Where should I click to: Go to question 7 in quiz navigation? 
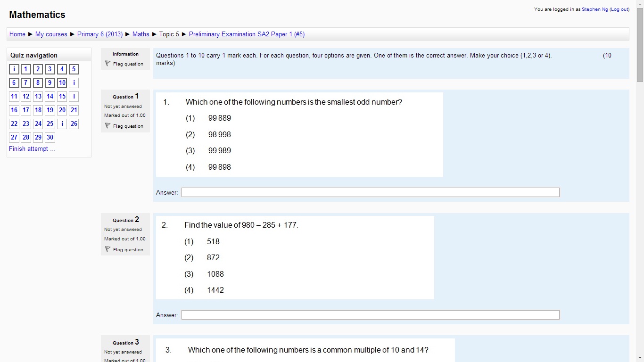pyautogui.click(x=26, y=83)
